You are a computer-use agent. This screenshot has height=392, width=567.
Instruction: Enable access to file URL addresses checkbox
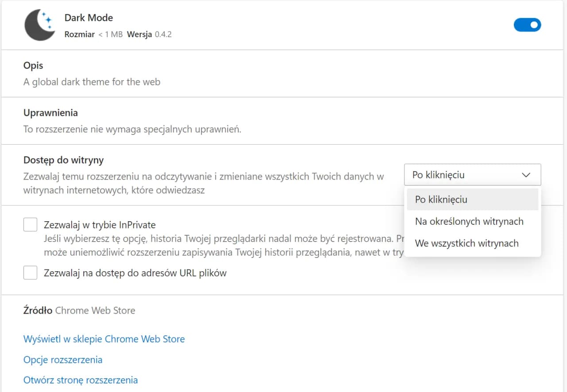[30, 273]
